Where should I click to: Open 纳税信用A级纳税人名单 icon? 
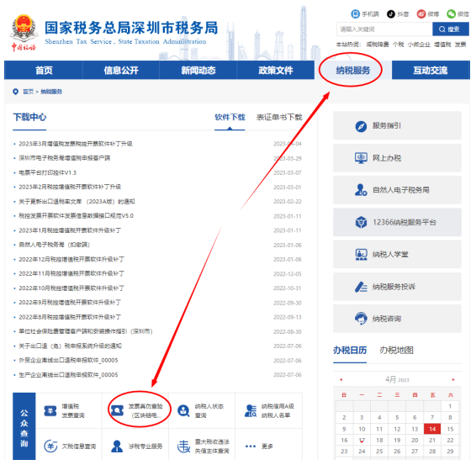251,410
